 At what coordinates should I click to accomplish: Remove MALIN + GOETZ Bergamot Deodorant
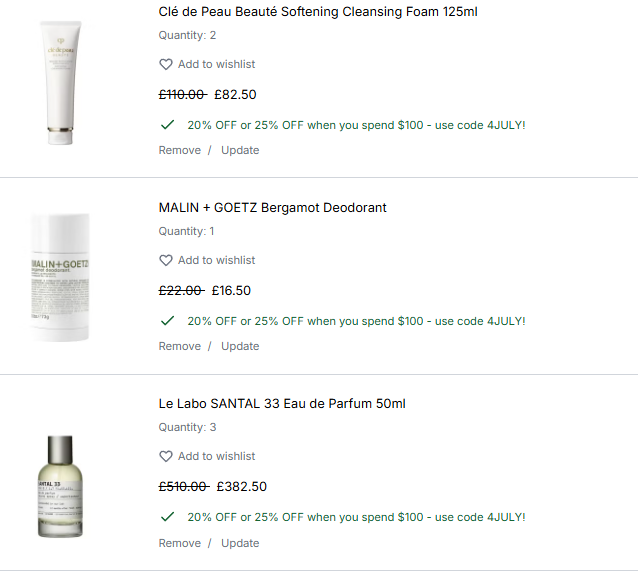pyautogui.click(x=180, y=346)
